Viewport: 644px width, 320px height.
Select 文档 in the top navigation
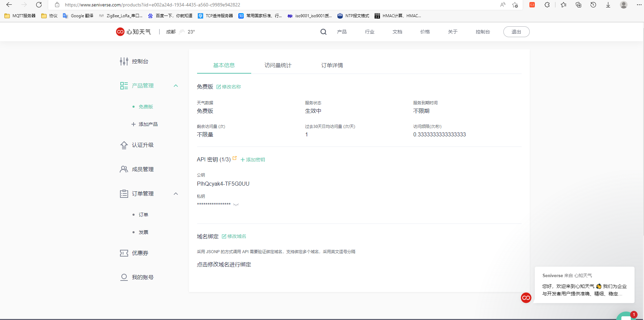pyautogui.click(x=397, y=32)
